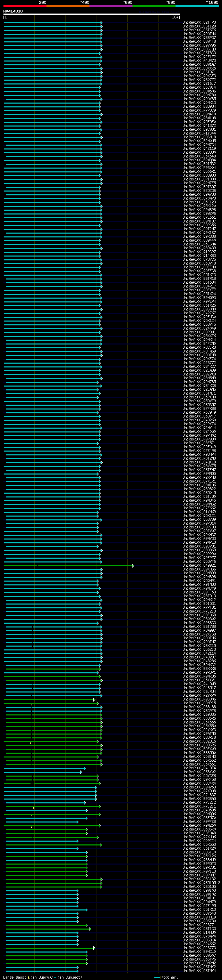Select hit label UniRef100_B9VV95
Image resolution: width=222 pixels, height=980 pixels.
199,45
